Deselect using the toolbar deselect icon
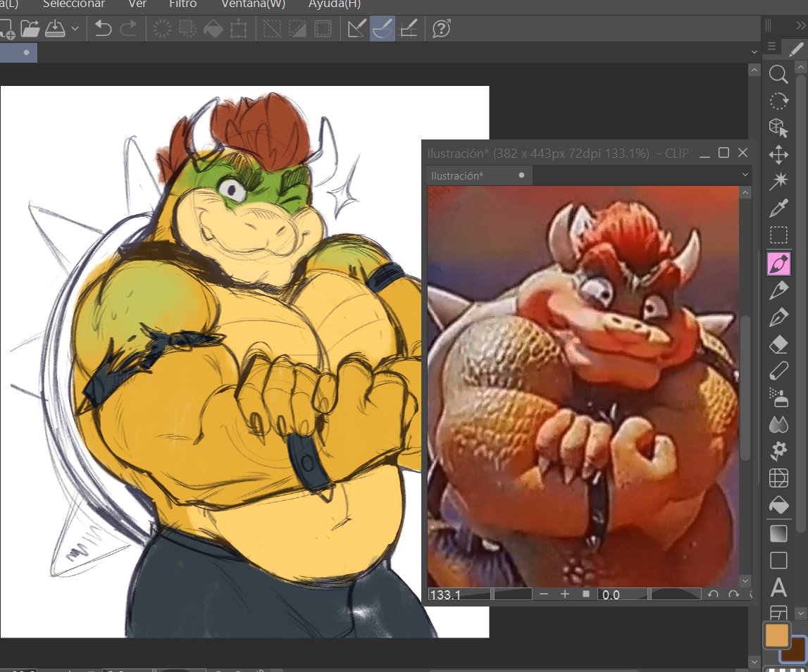Viewport: 808px width, 672px height. [272, 29]
